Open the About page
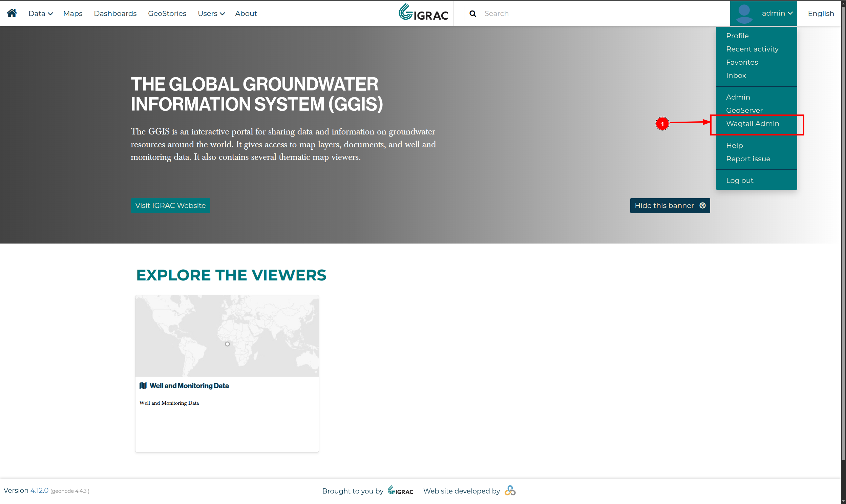The image size is (846, 504). (x=246, y=13)
